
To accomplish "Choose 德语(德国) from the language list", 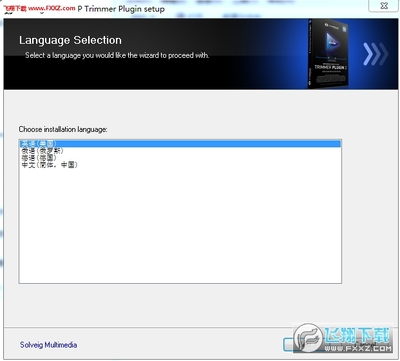I will coord(39,158).
